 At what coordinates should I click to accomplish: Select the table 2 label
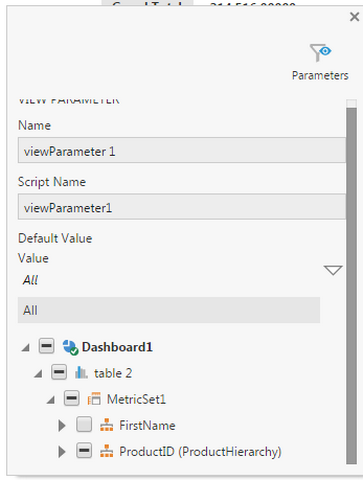pos(113,373)
